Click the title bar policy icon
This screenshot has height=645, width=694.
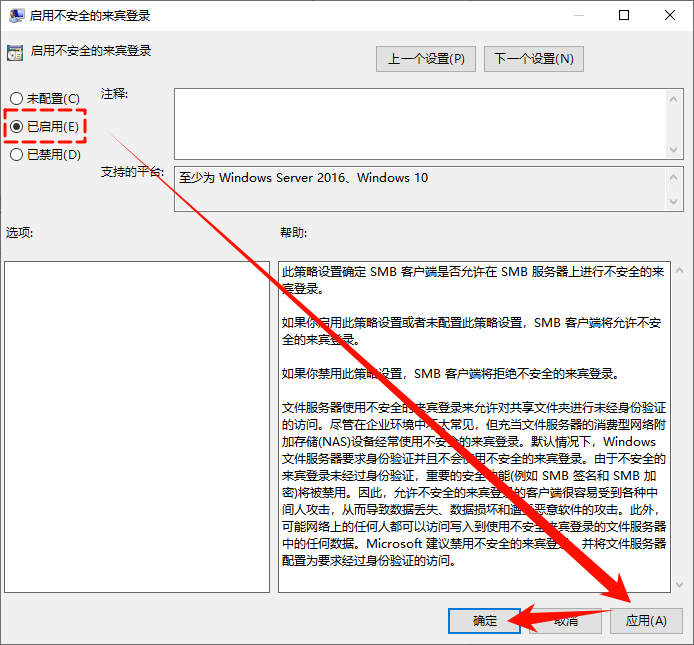point(16,15)
